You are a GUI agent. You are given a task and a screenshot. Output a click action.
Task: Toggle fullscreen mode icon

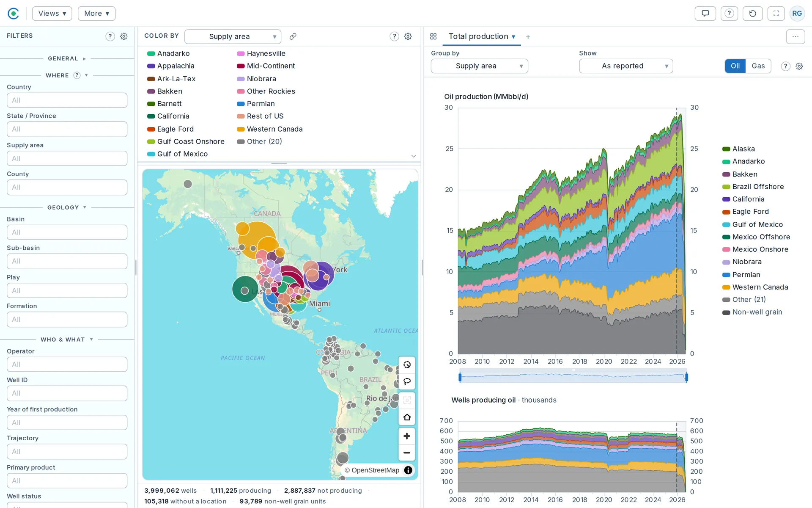coord(776,14)
